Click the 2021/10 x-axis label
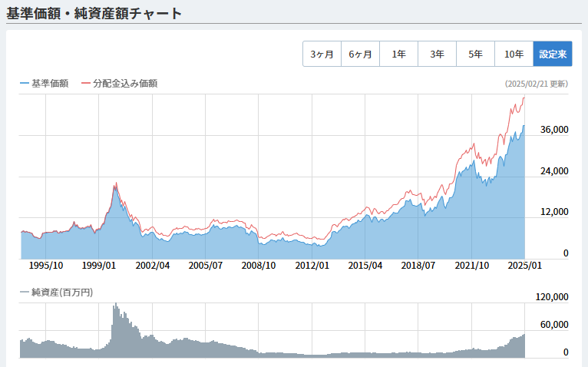This screenshot has width=588, height=367. pos(471,266)
